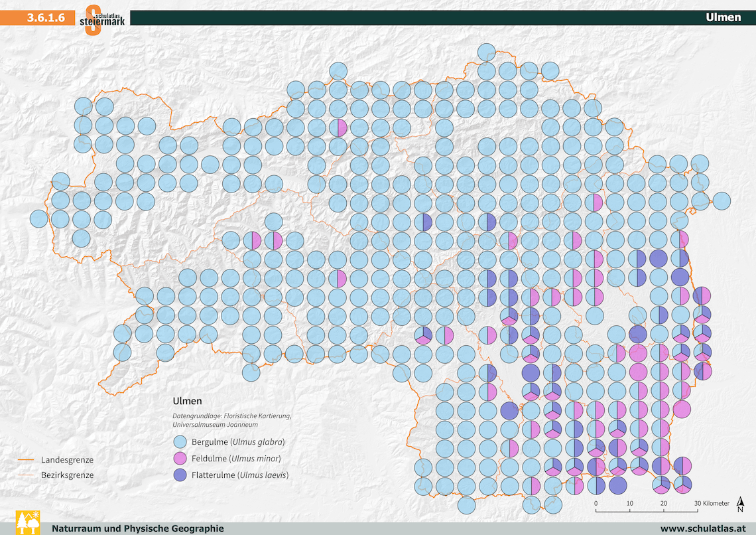Select the purple Flatterulme legend circle

[180, 475]
